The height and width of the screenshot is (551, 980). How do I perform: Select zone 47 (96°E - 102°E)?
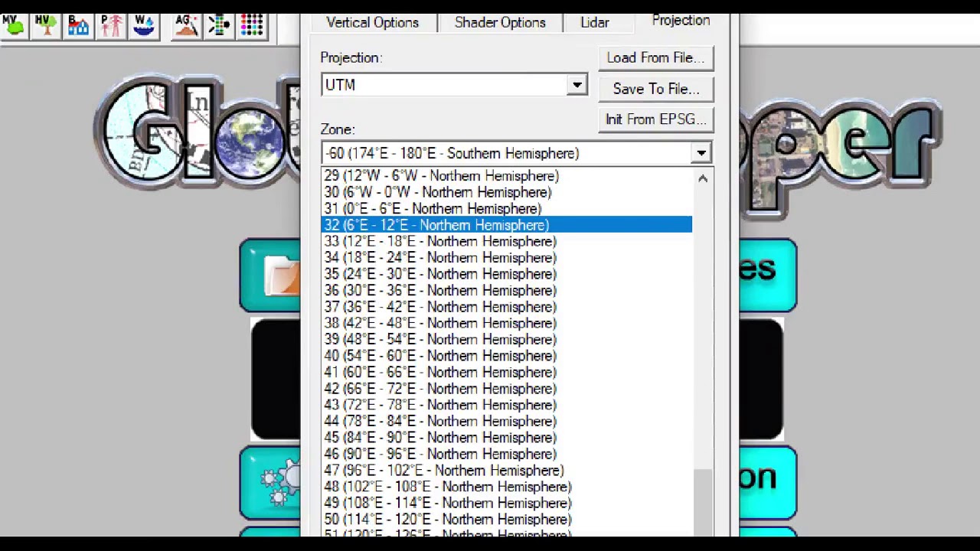click(x=507, y=470)
